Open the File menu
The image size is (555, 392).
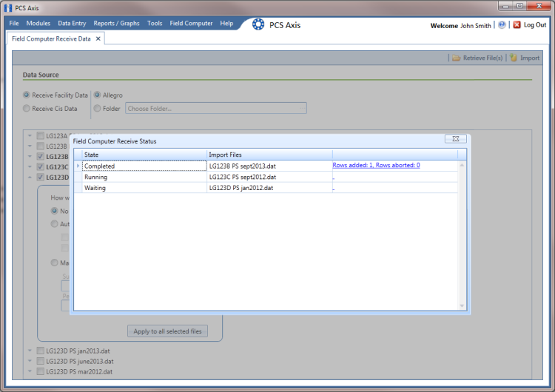pyautogui.click(x=14, y=24)
